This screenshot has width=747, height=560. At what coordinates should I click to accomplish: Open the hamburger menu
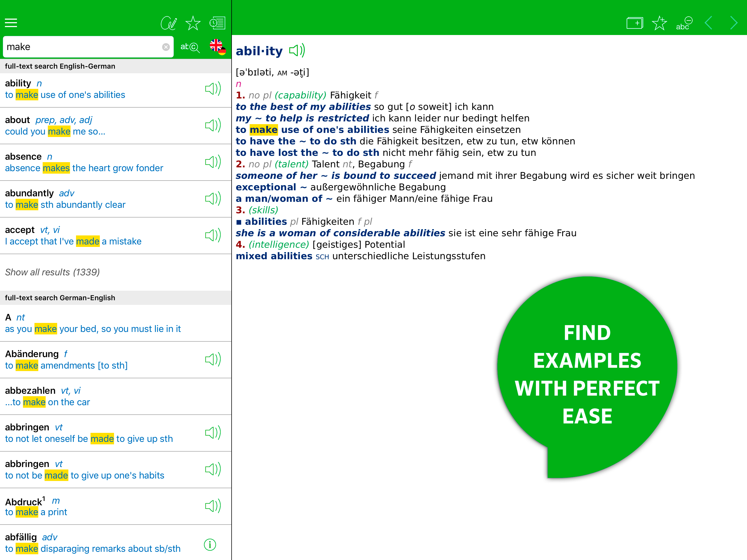[x=11, y=23]
